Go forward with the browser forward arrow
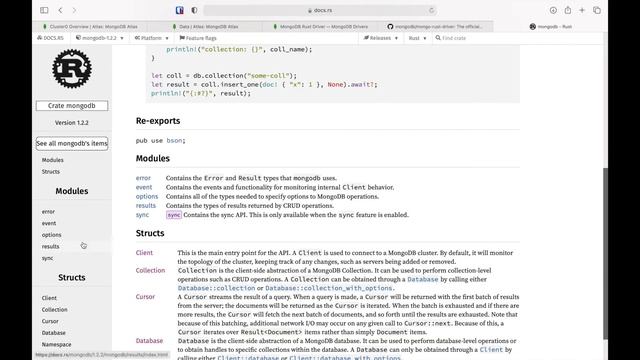Image resolution: width=640 pixels, height=360 pixels. (74, 10)
